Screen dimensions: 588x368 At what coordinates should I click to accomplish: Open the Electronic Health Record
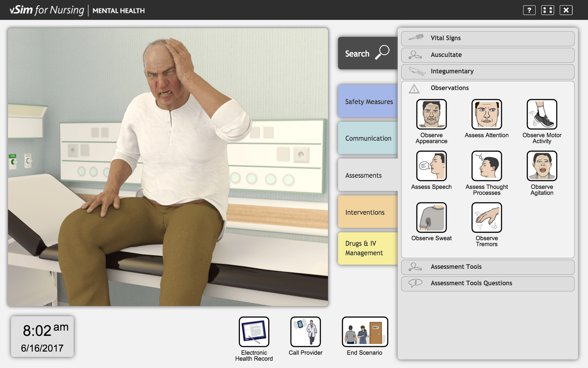[x=254, y=332]
